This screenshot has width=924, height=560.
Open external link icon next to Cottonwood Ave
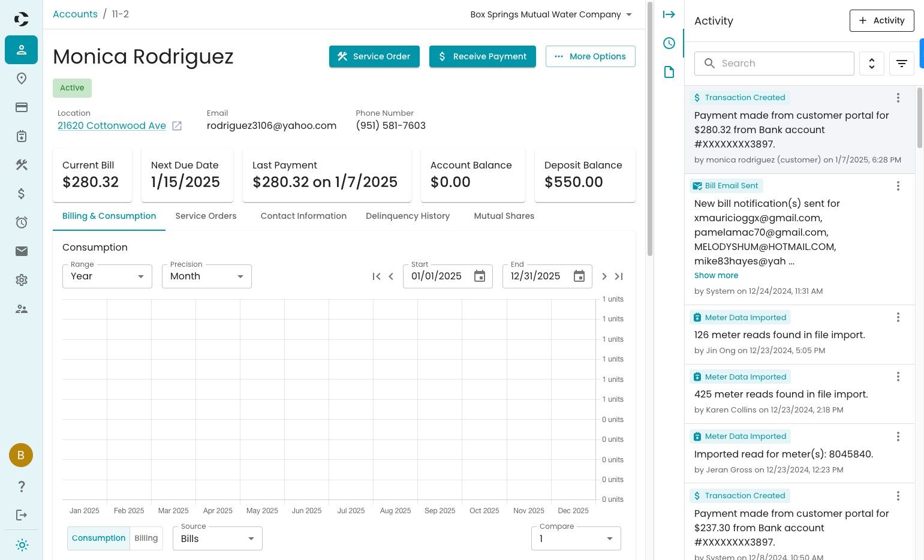click(177, 126)
